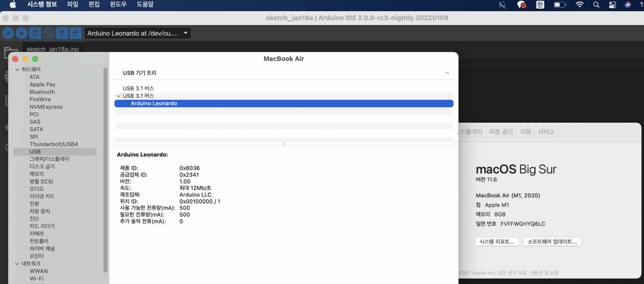Switch to the 서비스 tab in About This Mac

(546, 132)
